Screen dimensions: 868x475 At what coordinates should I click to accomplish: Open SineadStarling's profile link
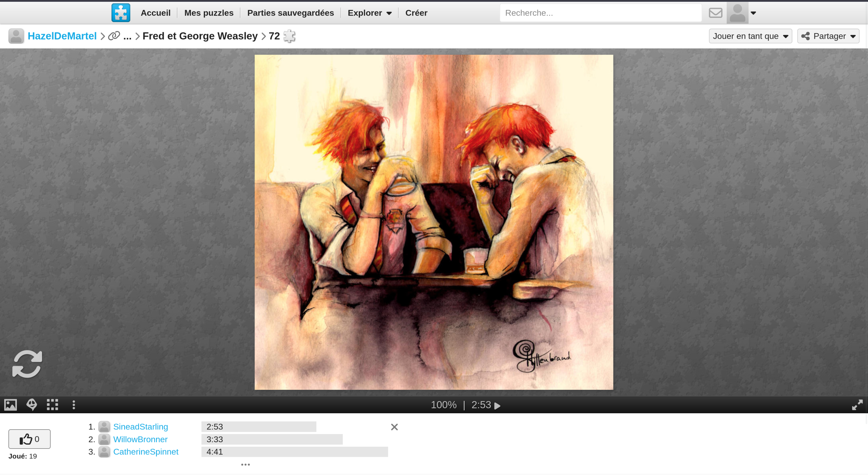(x=140, y=427)
